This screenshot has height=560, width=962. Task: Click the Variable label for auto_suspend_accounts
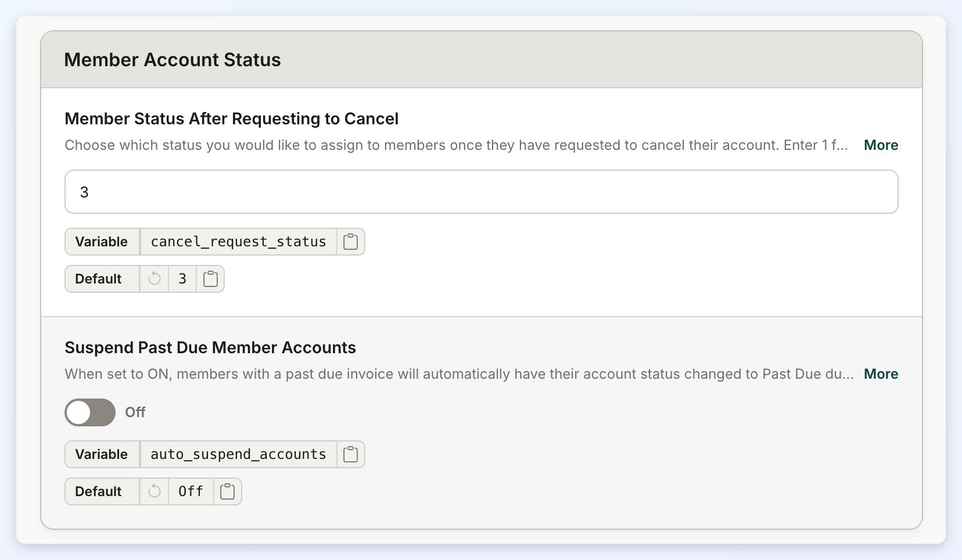coord(101,454)
